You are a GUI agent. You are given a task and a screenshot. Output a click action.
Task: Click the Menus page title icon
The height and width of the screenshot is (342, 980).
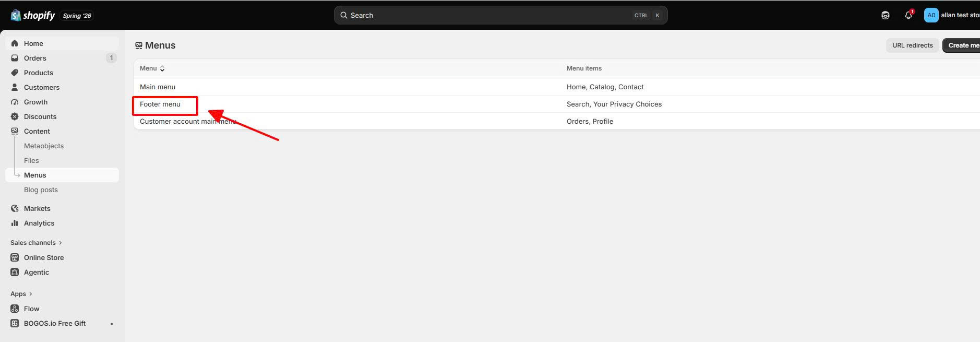pyautogui.click(x=139, y=45)
